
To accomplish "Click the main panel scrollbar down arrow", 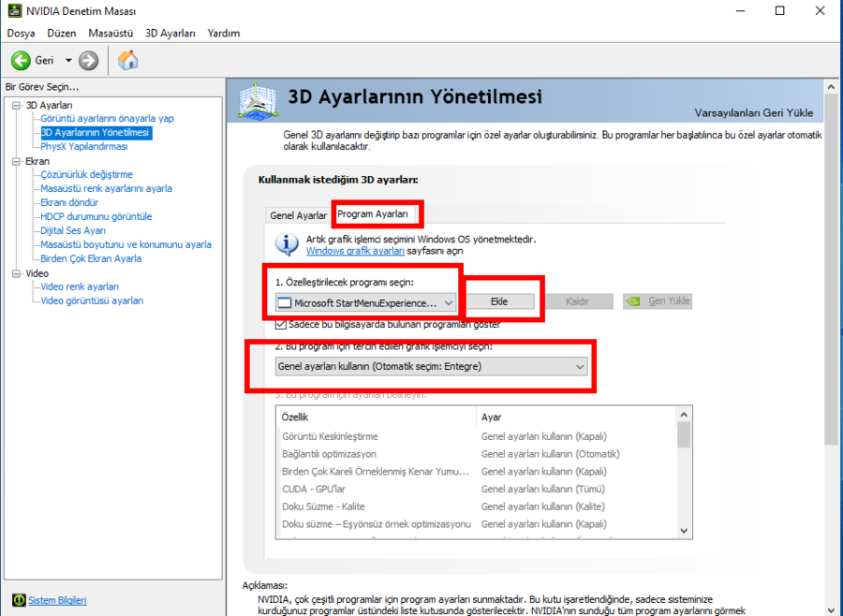I will pyautogui.click(x=831, y=610).
